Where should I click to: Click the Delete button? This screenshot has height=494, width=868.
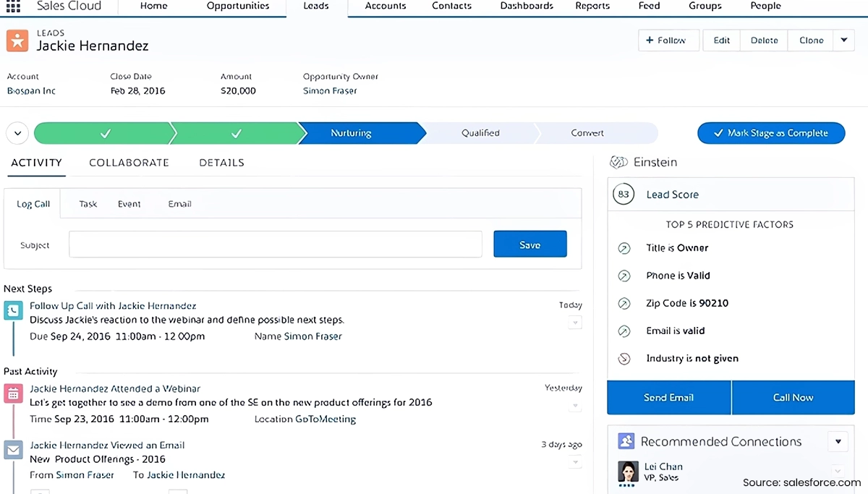point(764,41)
